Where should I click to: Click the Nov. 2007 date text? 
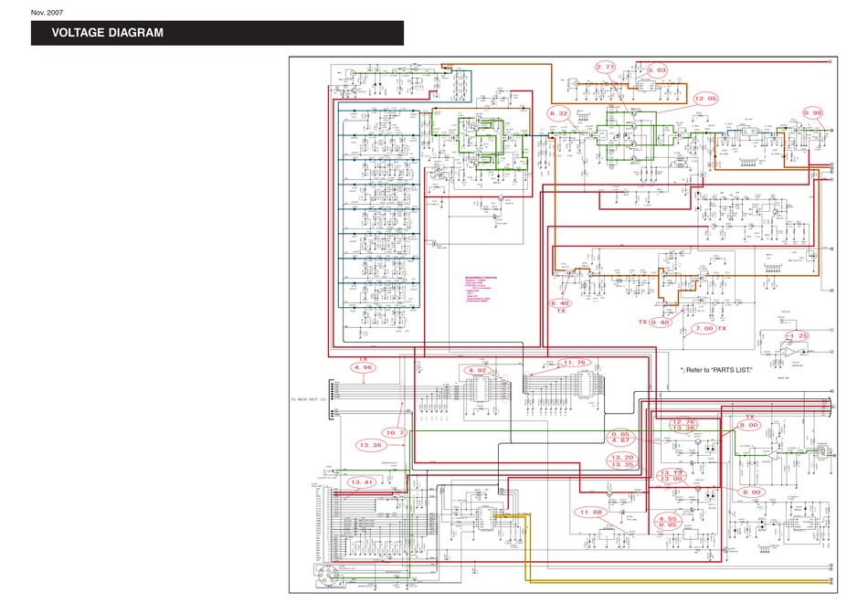49,11
